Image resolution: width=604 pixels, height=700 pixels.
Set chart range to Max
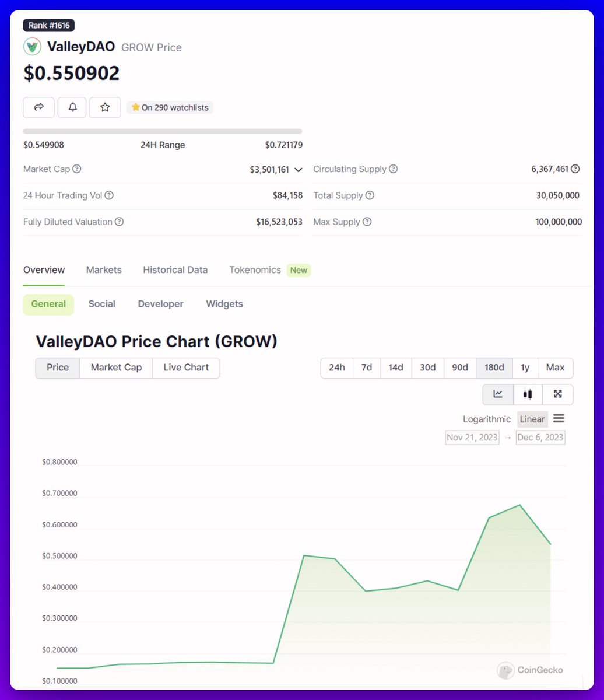(556, 367)
